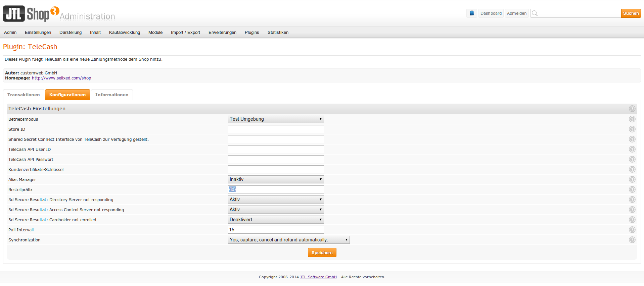Switch to the Transaktionen tab
The image size is (644, 286).
coord(24,95)
